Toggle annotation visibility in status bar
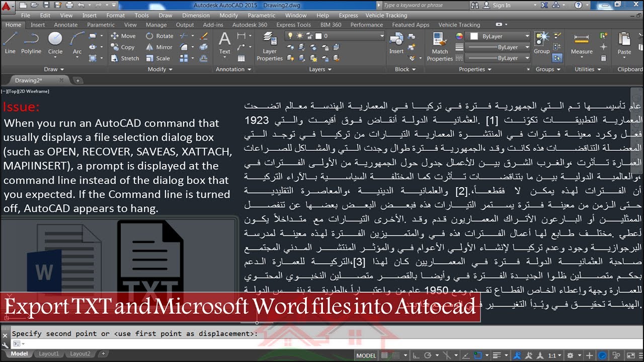This screenshot has width=644, height=362. point(517,355)
